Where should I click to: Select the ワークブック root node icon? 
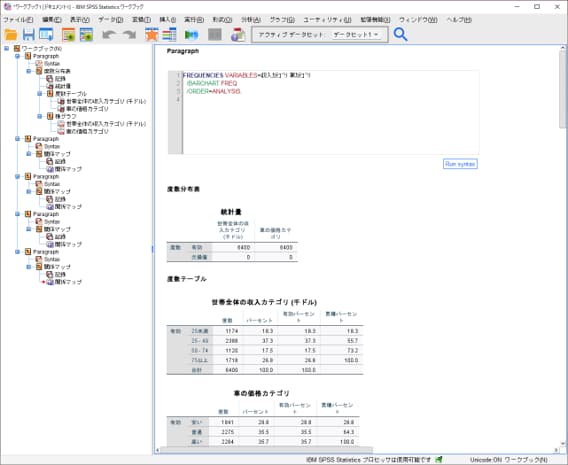17,49
